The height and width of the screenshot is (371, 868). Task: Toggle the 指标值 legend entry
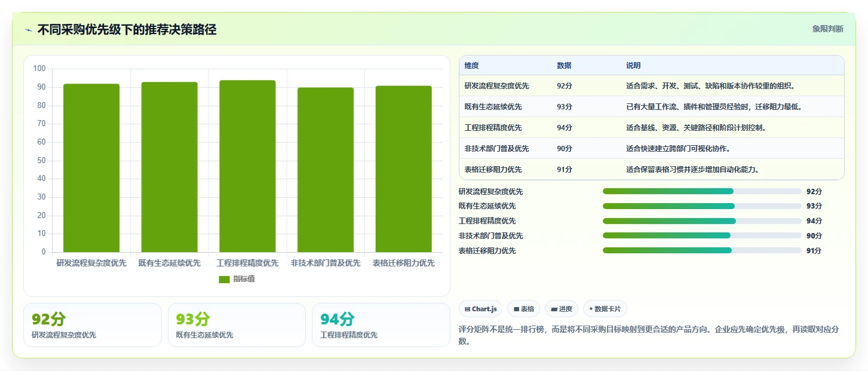coord(237,279)
